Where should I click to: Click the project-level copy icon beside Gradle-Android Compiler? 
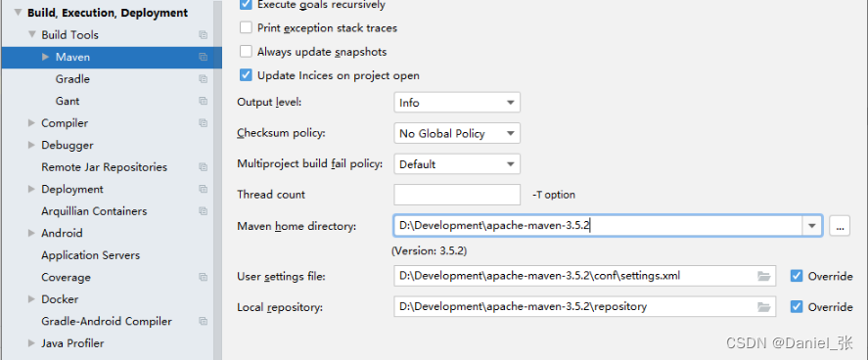pos(204,321)
